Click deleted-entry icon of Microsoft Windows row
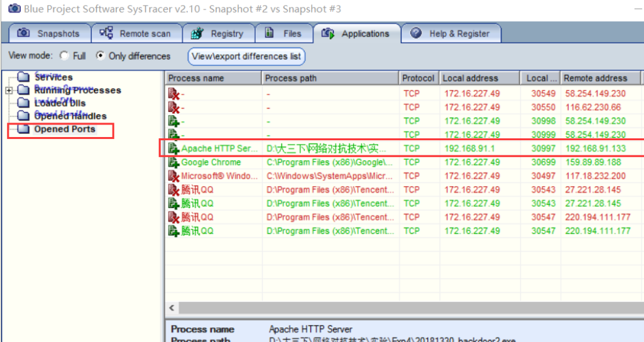Viewport: 644px width, 342px height. coord(174,176)
